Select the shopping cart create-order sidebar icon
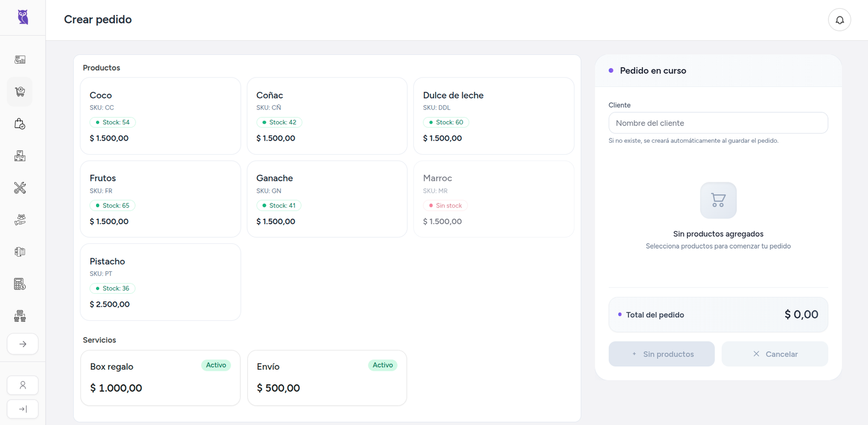This screenshot has height=425, width=868. click(20, 92)
